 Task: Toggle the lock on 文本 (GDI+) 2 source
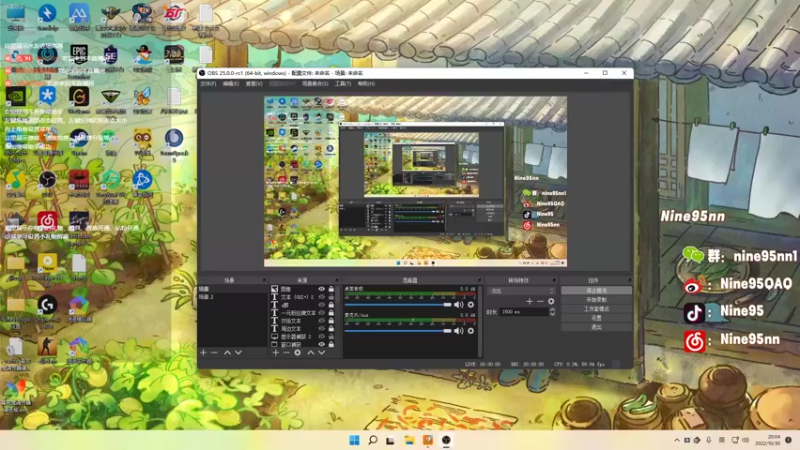[x=331, y=297]
